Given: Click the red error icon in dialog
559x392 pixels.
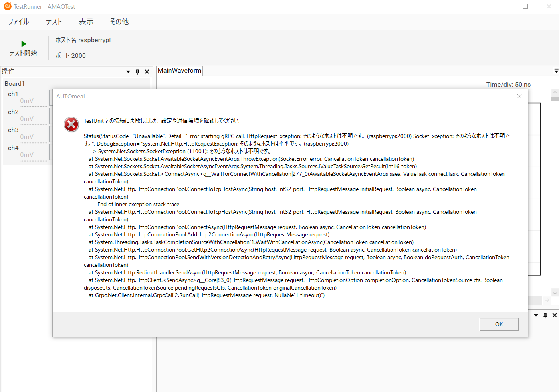Looking at the screenshot, I should [71, 124].
